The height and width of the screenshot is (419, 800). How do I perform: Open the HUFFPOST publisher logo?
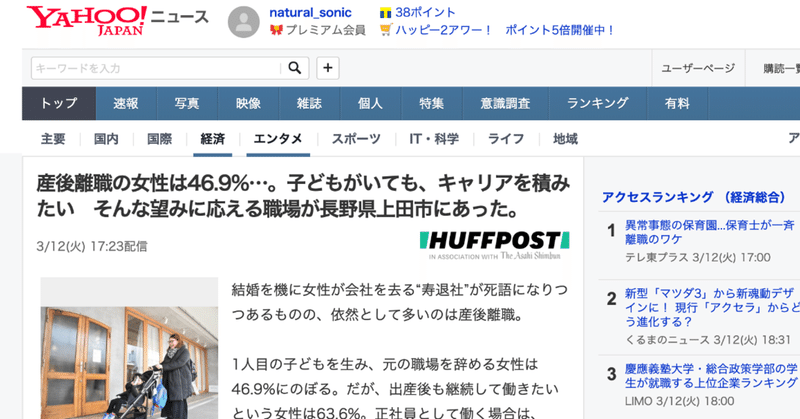coord(494,245)
